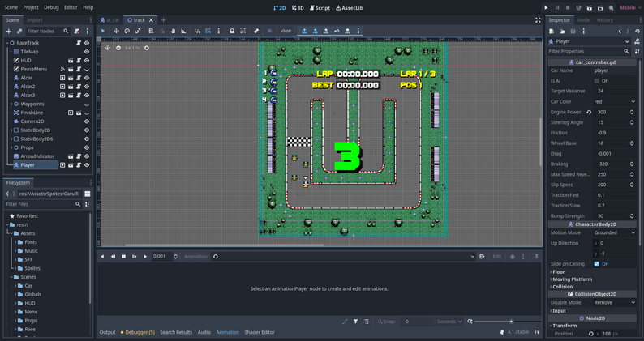
Task: Expand the Waypoints node in scene tree
Action: tap(11, 104)
